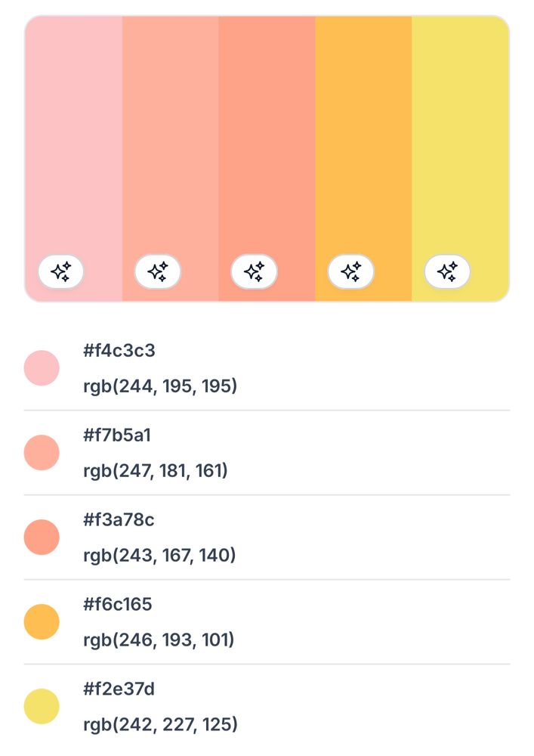Click the hex code #f6c165

[x=117, y=605]
